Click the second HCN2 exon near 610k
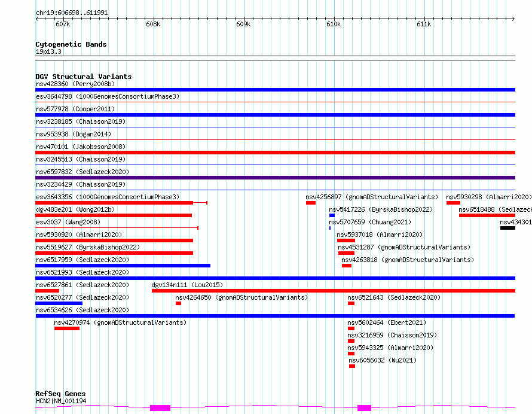 (x=365, y=408)
